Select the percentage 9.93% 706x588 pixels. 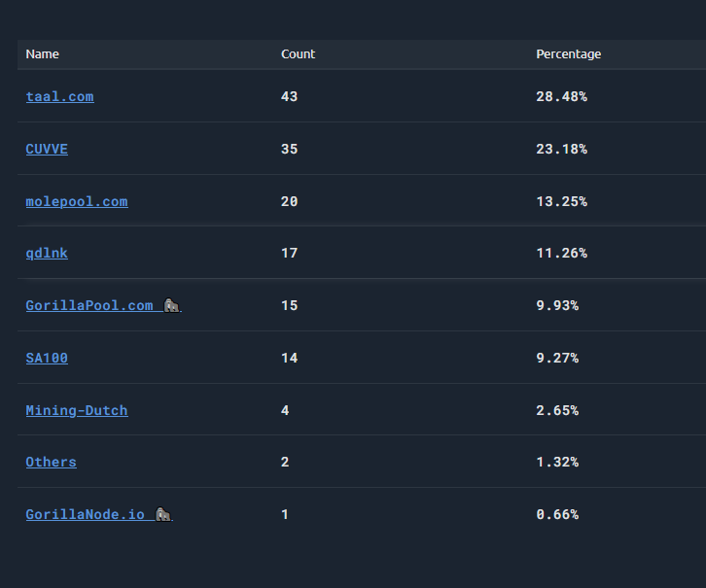point(557,305)
